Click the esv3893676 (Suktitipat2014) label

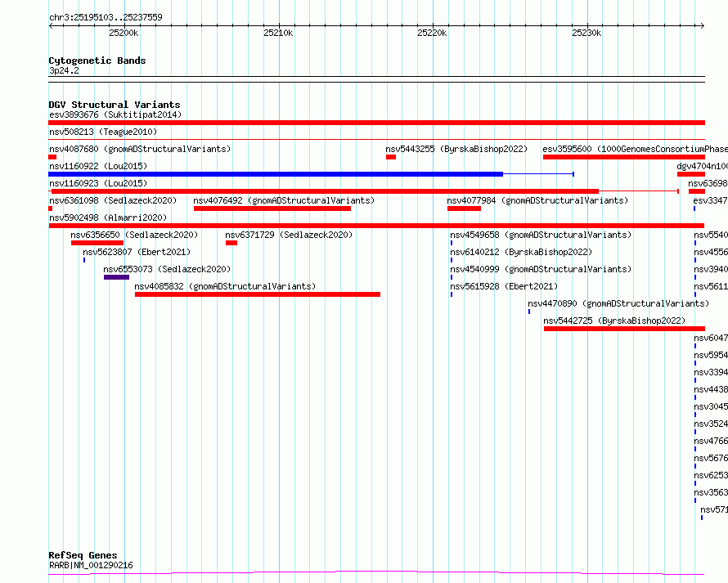point(115,114)
